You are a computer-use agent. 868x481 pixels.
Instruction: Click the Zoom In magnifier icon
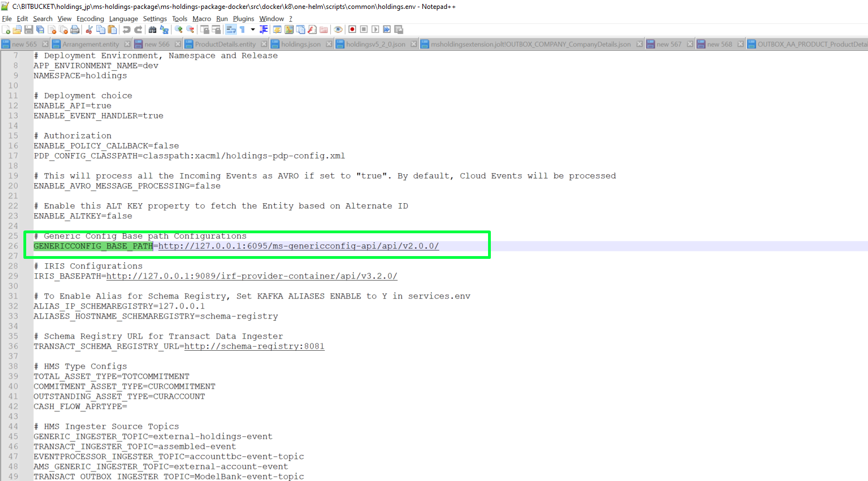pos(178,30)
